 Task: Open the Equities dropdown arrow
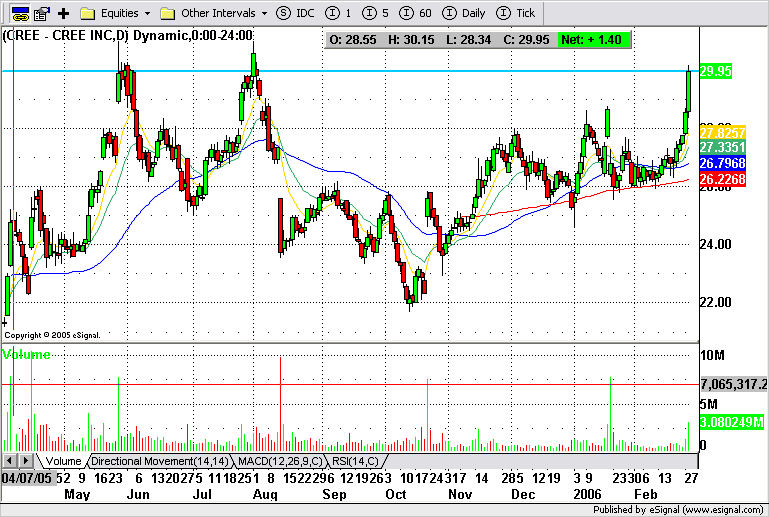(x=147, y=14)
